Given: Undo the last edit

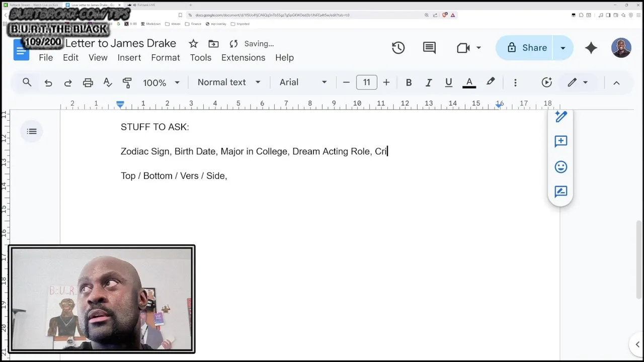Looking at the screenshot, I should coord(48,82).
